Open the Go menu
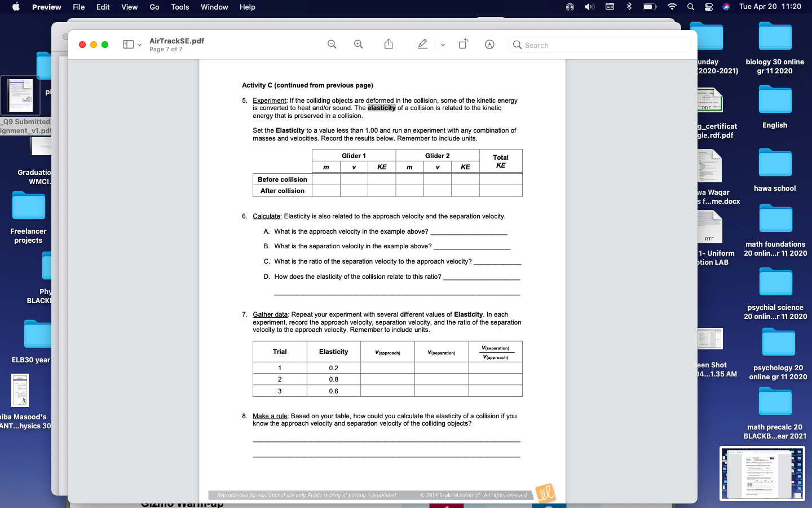This screenshot has width=812, height=508. 155,7
